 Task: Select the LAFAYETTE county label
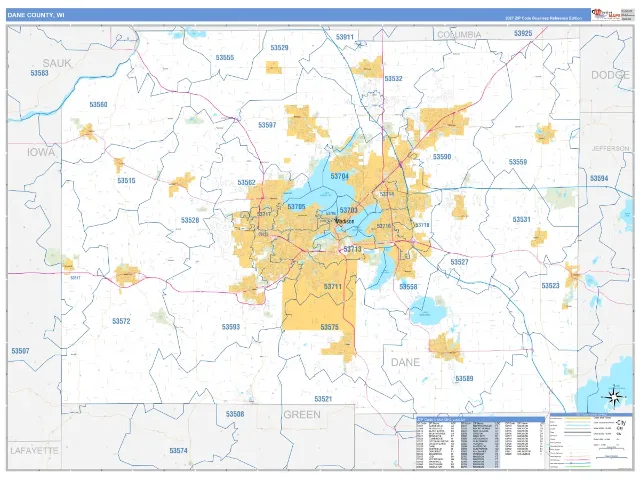click(x=34, y=451)
